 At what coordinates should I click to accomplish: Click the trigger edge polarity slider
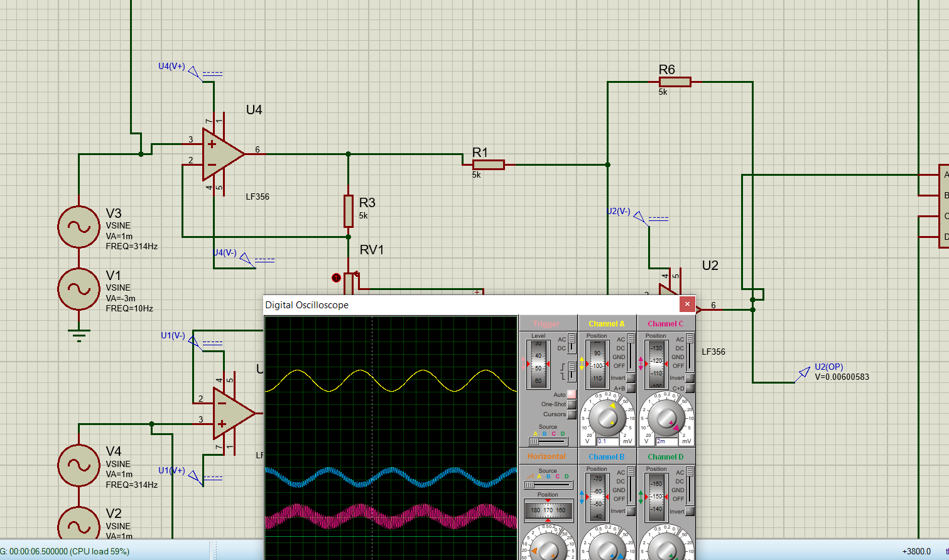[572, 371]
